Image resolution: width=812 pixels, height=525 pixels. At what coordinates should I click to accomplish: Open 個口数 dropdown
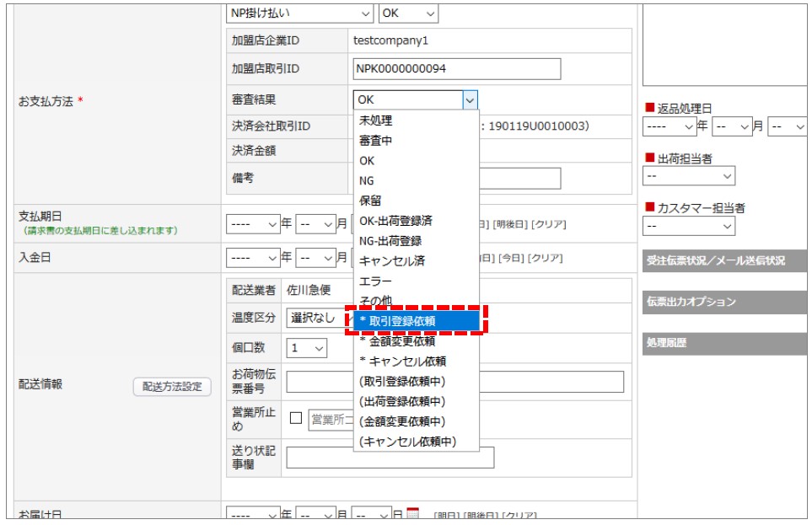click(307, 348)
